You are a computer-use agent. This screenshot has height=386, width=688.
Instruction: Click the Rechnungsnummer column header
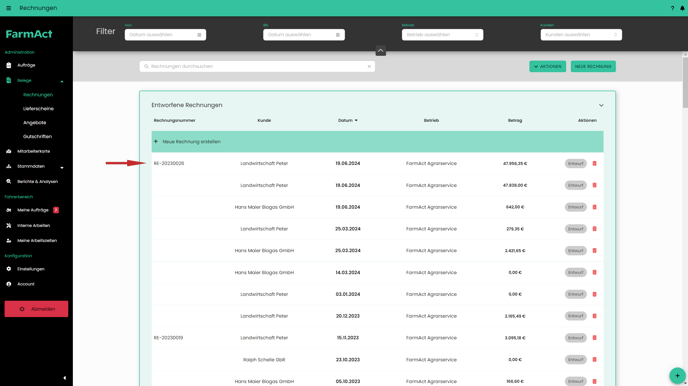pyautogui.click(x=174, y=120)
